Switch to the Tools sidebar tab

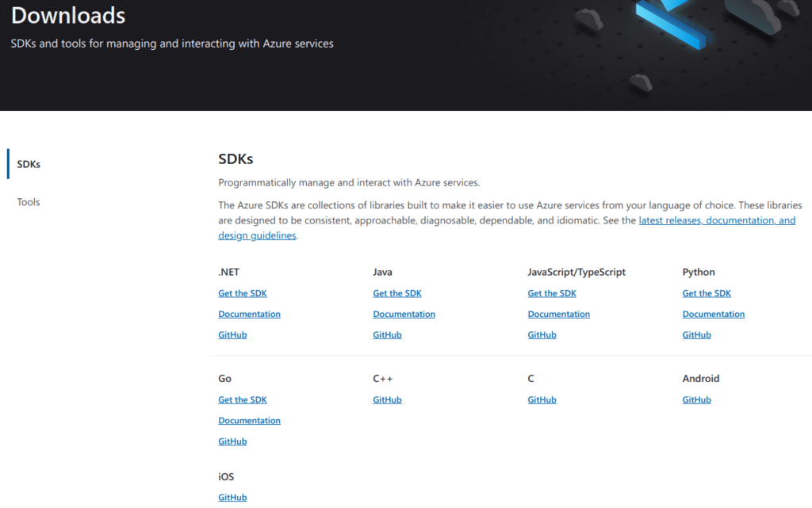point(29,202)
